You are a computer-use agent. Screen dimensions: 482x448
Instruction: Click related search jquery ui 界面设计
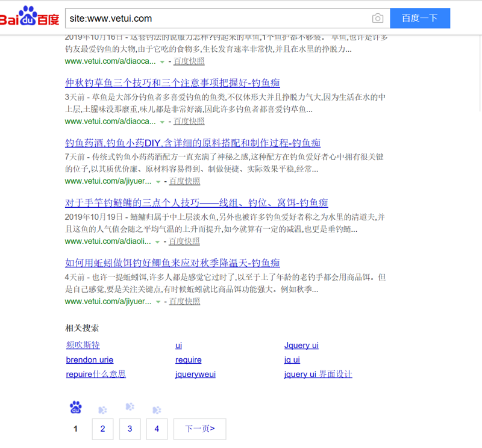pyautogui.click(x=318, y=375)
